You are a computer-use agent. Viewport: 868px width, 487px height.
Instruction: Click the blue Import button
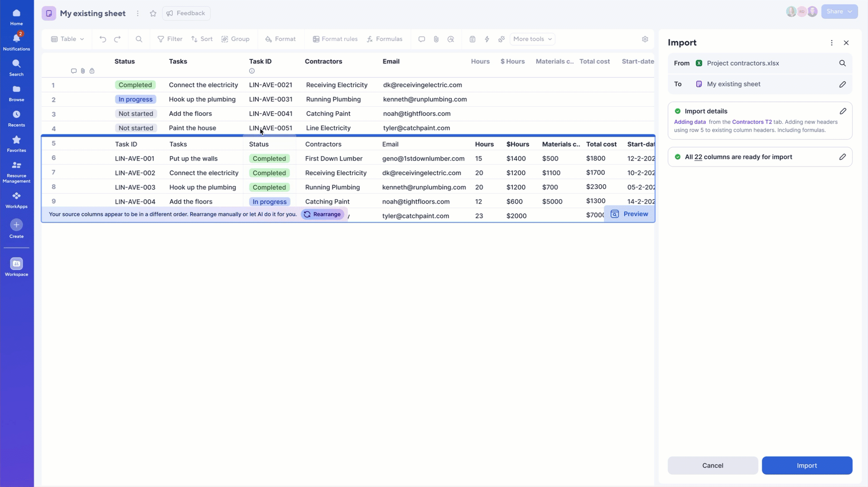click(806, 465)
